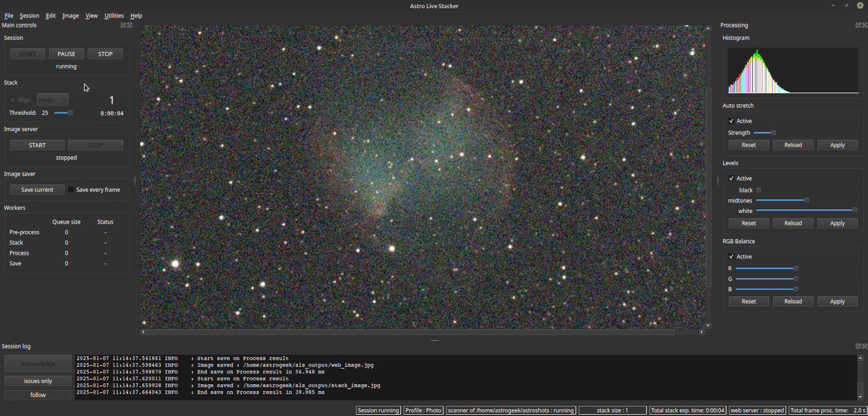The image size is (868, 416).
Task: Pause the running stacking session
Action: pos(66,53)
